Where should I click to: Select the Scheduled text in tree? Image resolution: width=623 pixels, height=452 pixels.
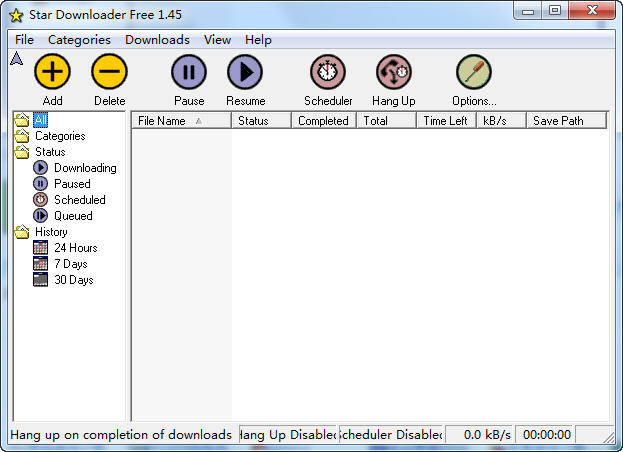pyautogui.click(x=80, y=200)
